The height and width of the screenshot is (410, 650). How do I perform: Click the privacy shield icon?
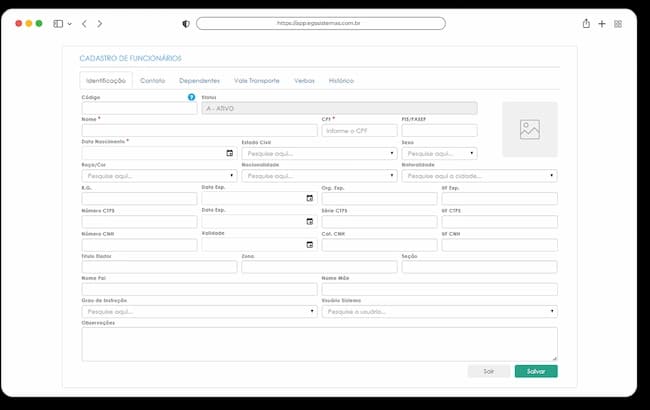(186, 24)
